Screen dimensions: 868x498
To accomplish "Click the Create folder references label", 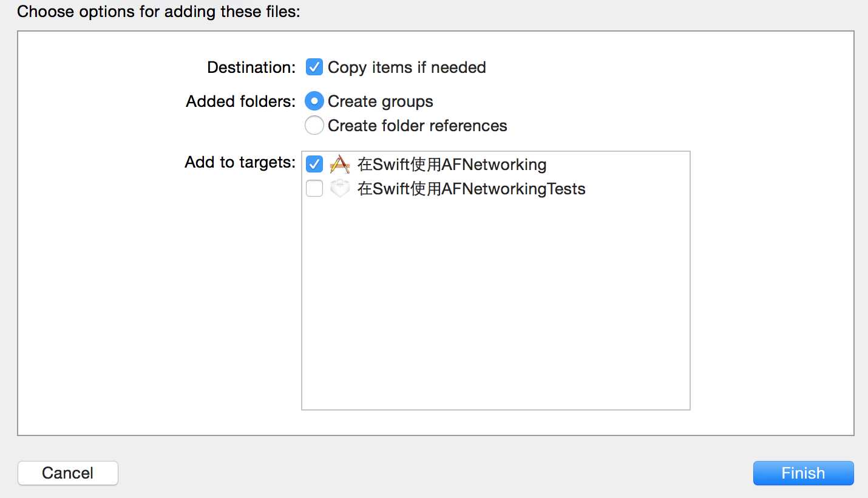I will tap(418, 126).
